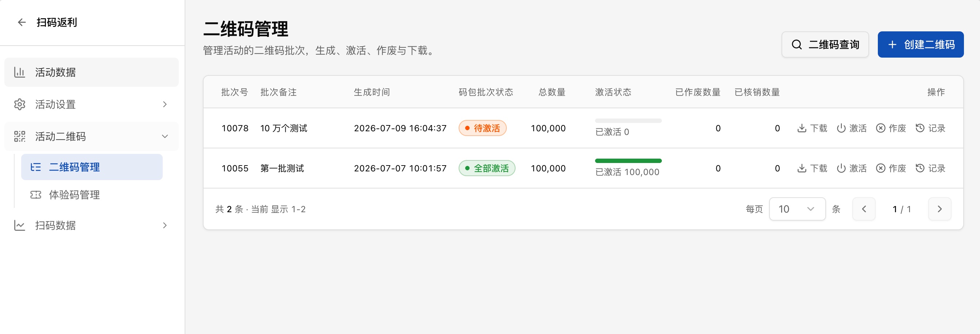Open the 记录 history icon for batch 10055

(x=920, y=168)
